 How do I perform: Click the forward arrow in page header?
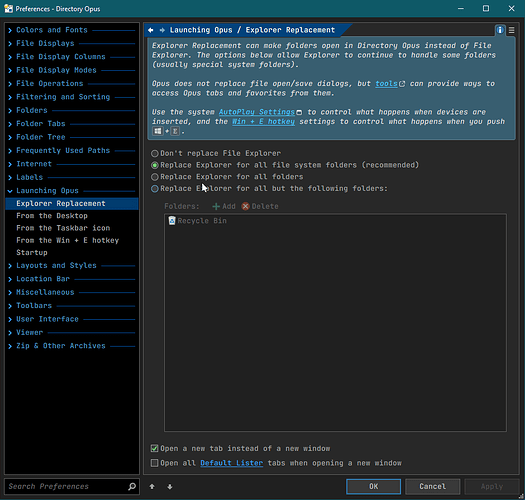pyautogui.click(x=162, y=30)
